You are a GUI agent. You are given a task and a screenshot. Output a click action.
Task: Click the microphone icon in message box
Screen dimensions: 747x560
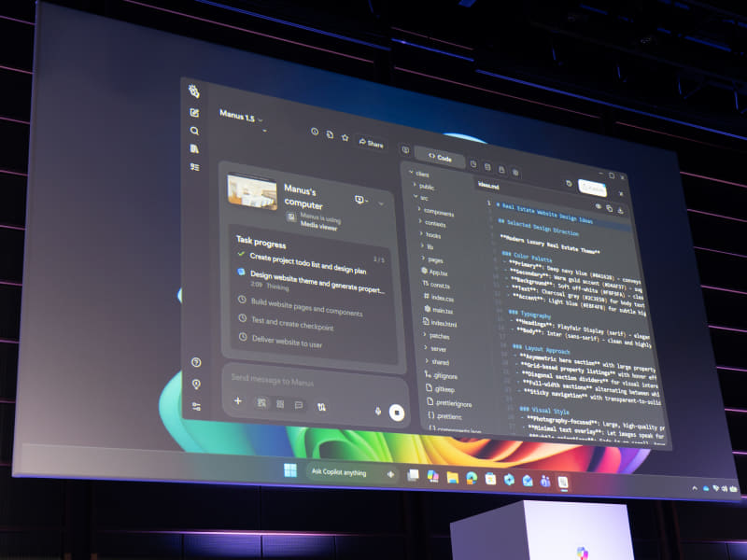tap(378, 411)
